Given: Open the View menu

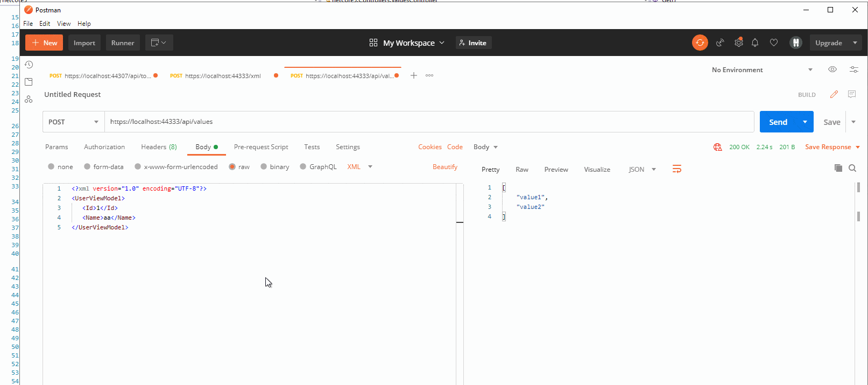Looking at the screenshot, I should pos(64,24).
